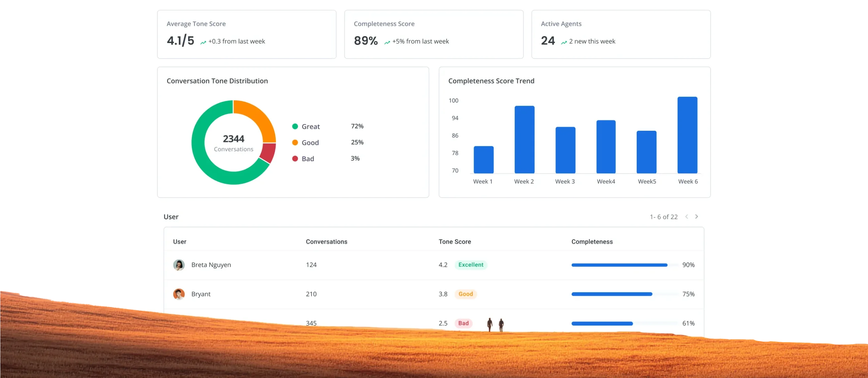The image size is (868, 378).
Task: Select the orange Good legend dot
Action: (x=295, y=143)
